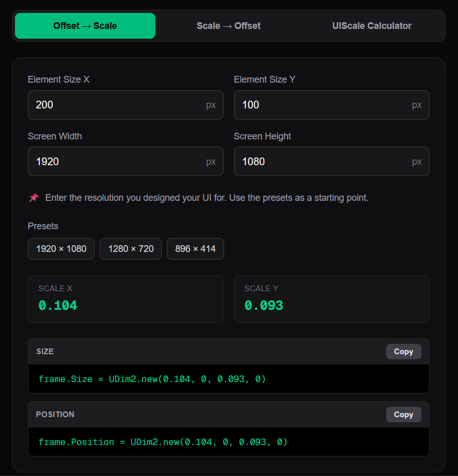Viewport: 458px width, 476px height.
Task: Open the Scale → Offset tab
Action: coord(228,26)
